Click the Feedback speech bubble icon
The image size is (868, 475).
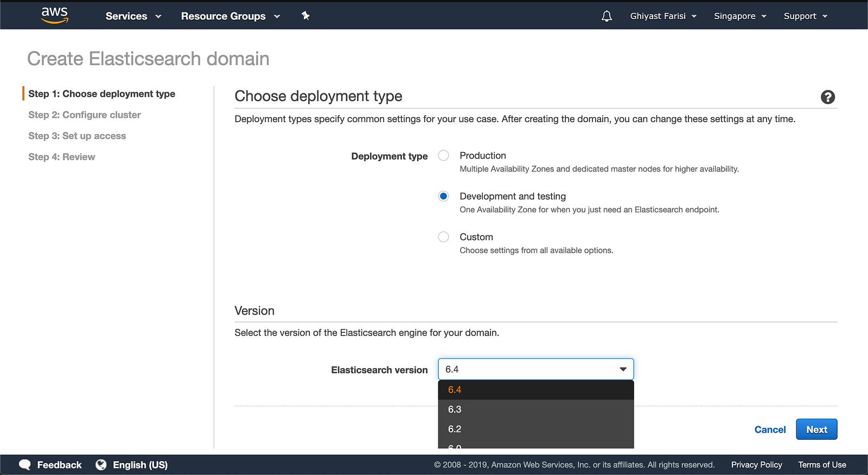[25, 465]
